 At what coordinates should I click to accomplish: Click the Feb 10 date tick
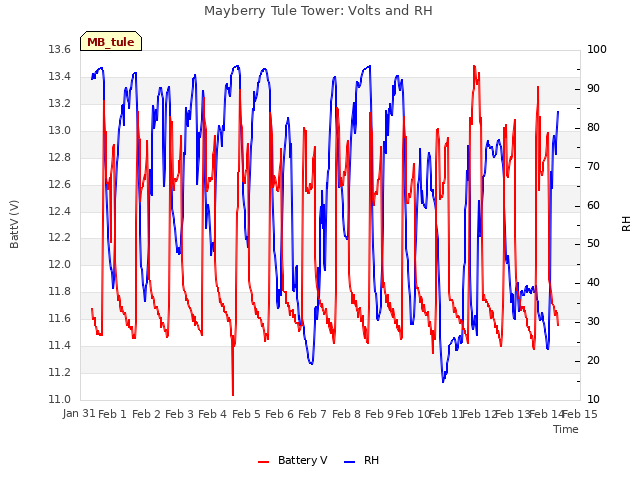coord(413,414)
